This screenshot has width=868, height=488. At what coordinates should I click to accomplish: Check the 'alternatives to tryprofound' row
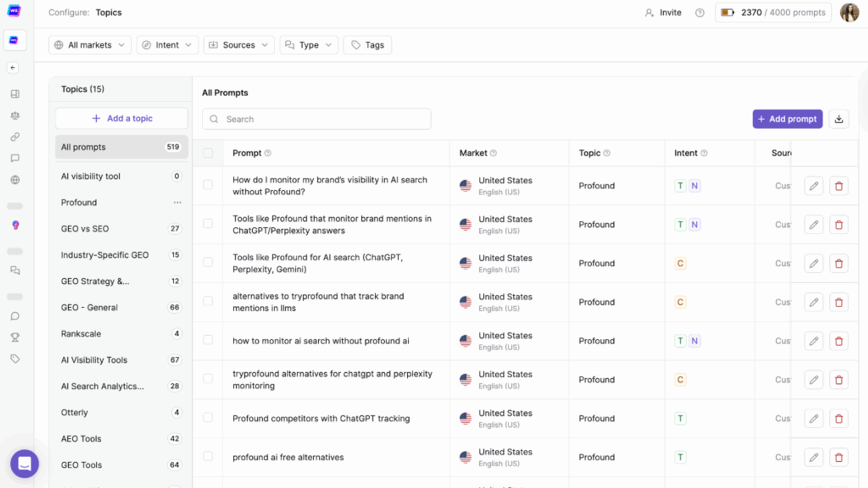[x=208, y=301]
